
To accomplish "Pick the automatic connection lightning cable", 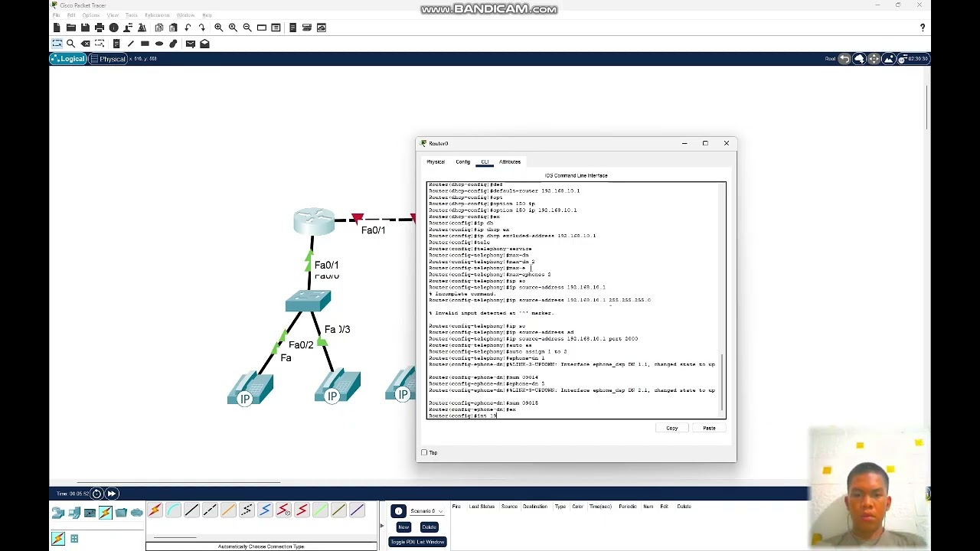I will (155, 510).
